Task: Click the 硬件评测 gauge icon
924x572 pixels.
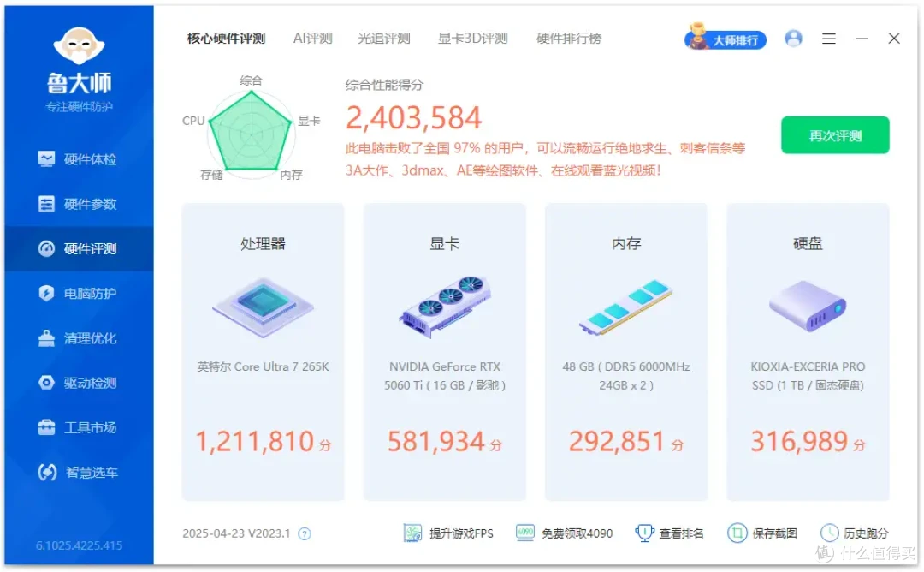Action: pyautogui.click(x=46, y=249)
